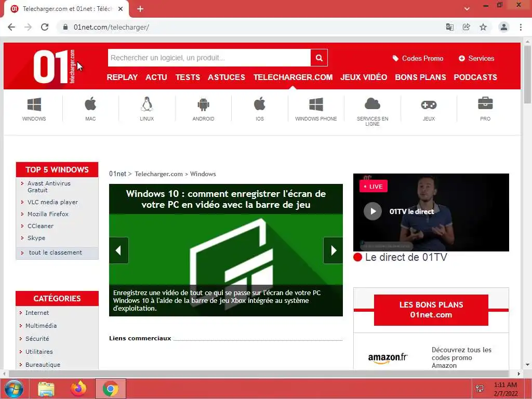Click the share page icon
532x399 pixels.
(466, 27)
